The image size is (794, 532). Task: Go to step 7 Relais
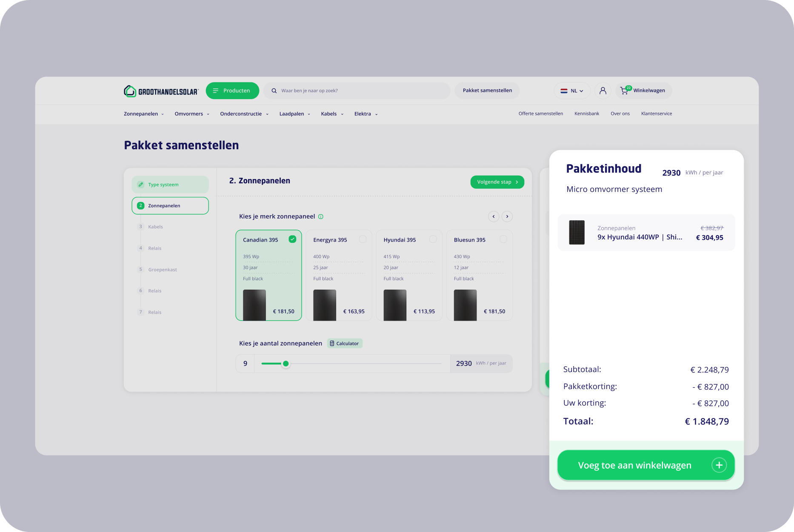click(x=149, y=312)
